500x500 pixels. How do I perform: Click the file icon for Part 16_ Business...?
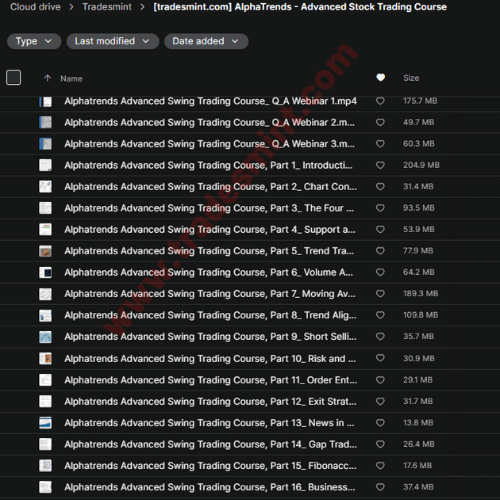click(45, 487)
